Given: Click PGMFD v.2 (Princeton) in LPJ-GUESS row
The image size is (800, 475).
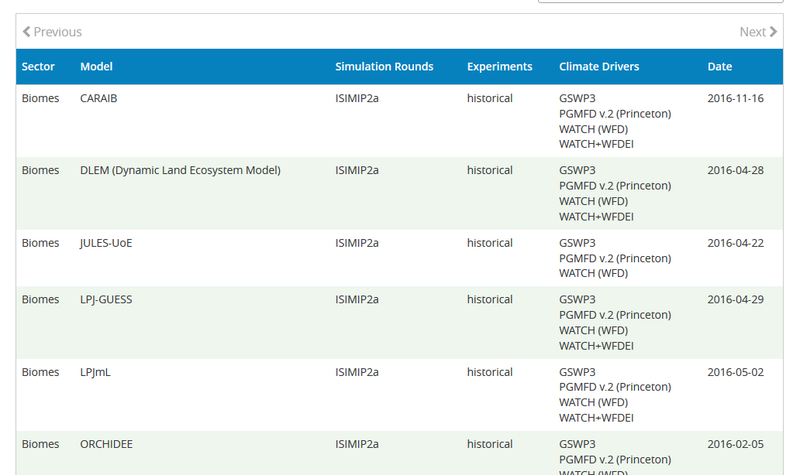Looking at the screenshot, I should [615, 315].
